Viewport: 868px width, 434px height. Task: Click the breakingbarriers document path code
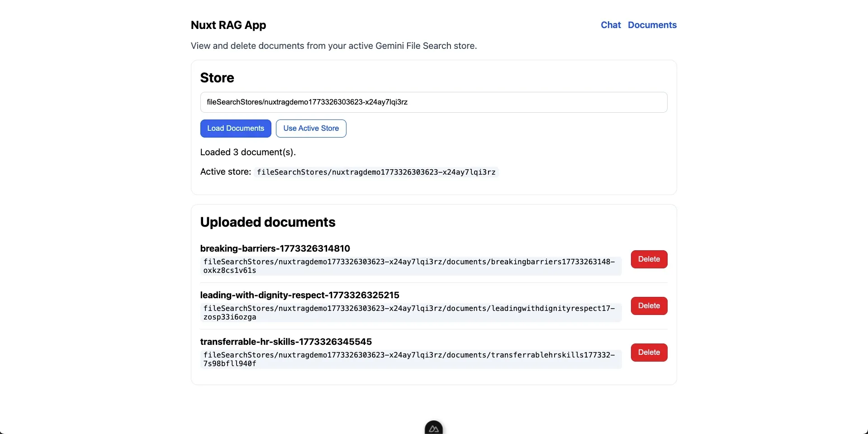(411, 266)
